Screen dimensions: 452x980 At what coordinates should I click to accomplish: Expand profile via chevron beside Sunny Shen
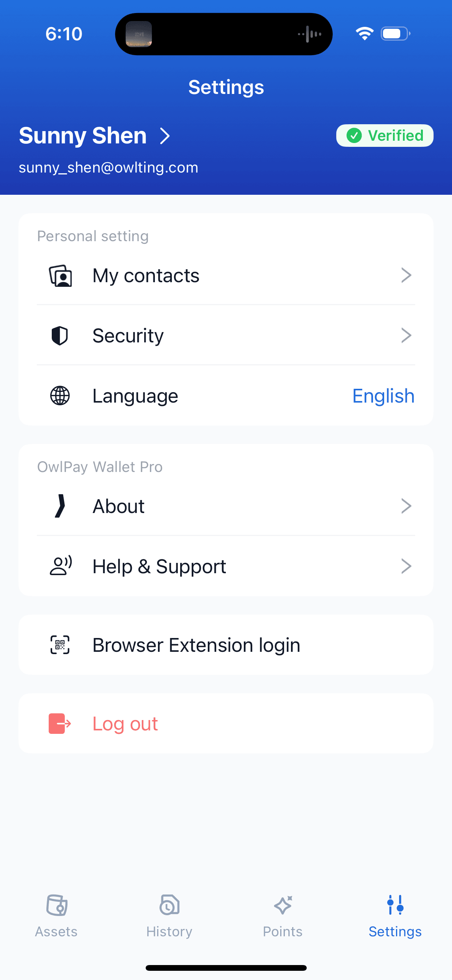click(165, 136)
